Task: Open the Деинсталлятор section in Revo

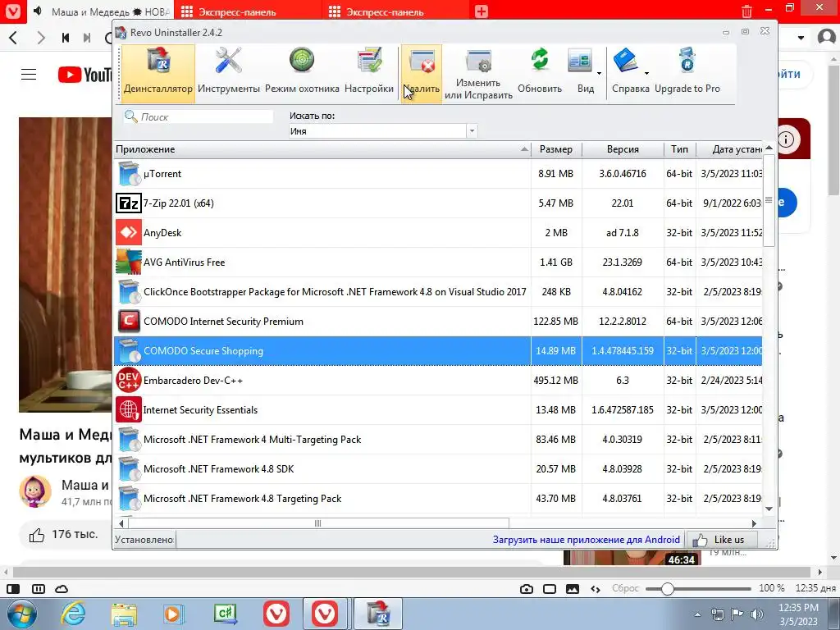Action: tap(158, 72)
